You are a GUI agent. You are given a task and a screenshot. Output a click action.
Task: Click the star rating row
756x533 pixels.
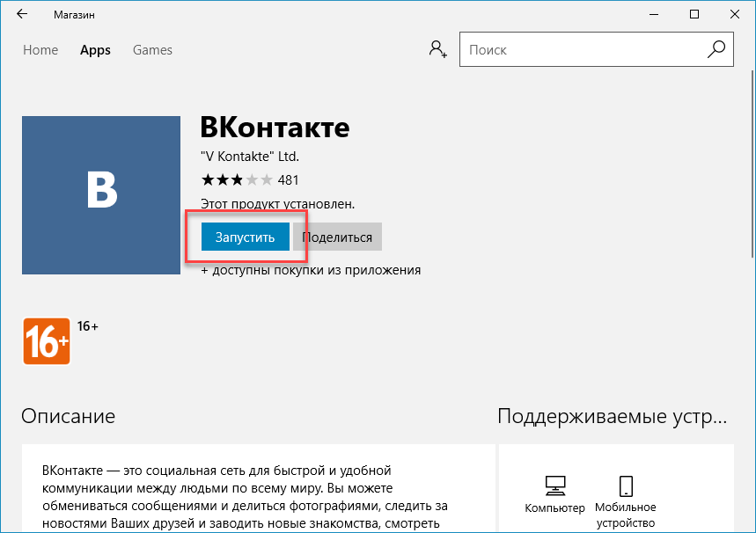coord(237,180)
